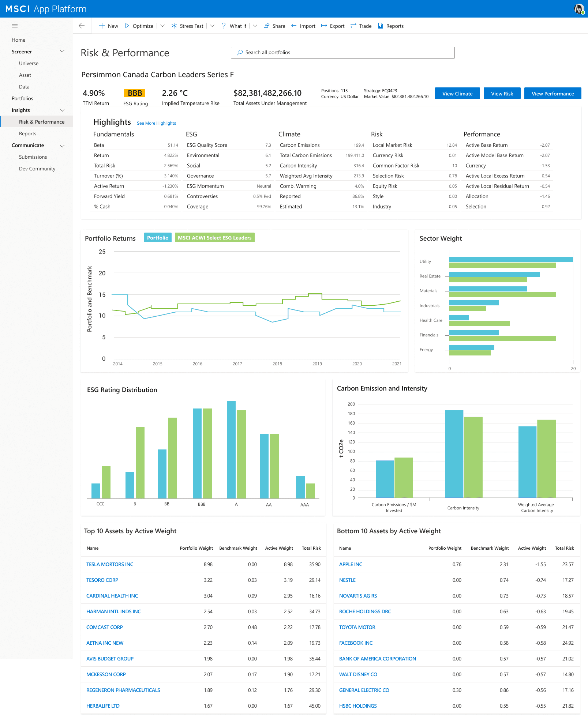Click the Carbon Intensity highlights row

point(322,166)
